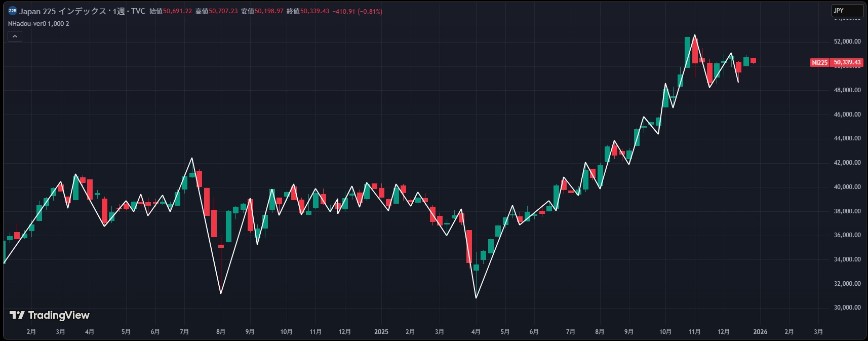
Task: Click the Japan 225 インデックス symbol title
Action: pos(63,11)
